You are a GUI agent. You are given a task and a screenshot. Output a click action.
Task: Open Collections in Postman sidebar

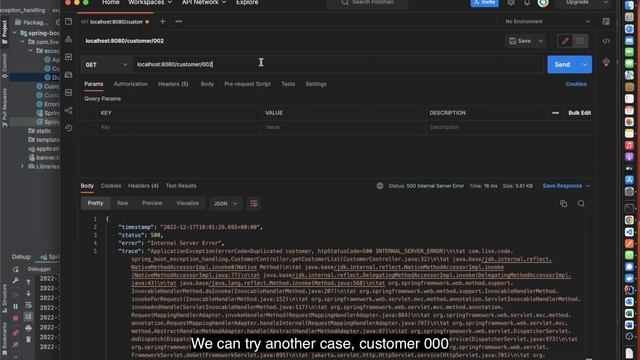coord(69,22)
